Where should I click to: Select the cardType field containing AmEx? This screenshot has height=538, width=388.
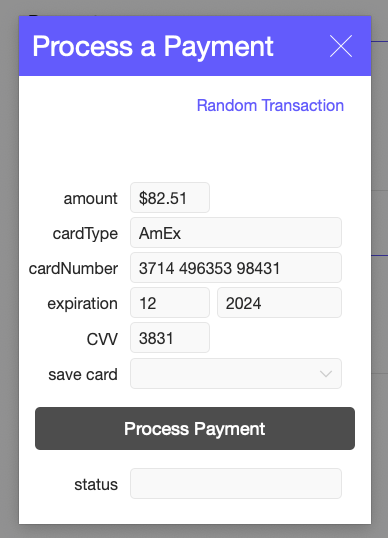click(236, 233)
